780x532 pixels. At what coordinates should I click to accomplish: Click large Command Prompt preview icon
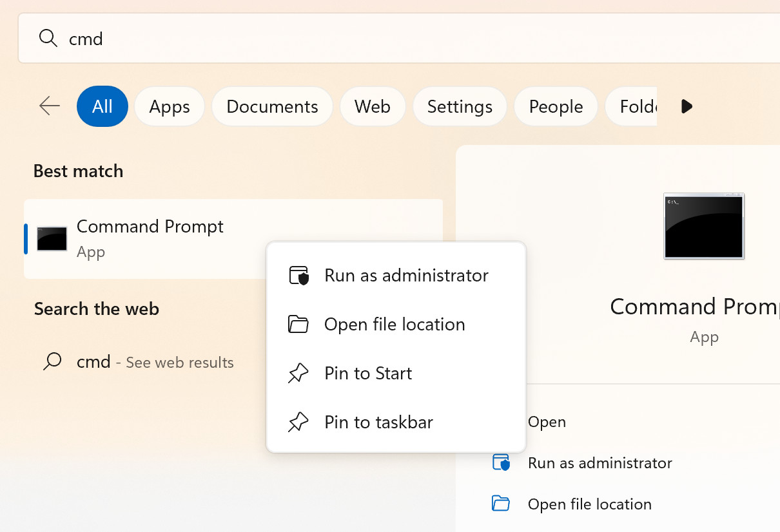point(704,226)
